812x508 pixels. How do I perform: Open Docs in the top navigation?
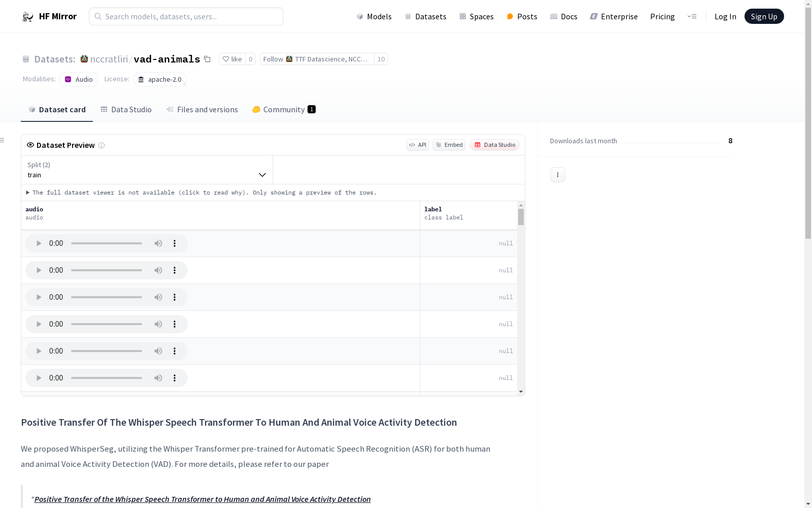point(564,17)
